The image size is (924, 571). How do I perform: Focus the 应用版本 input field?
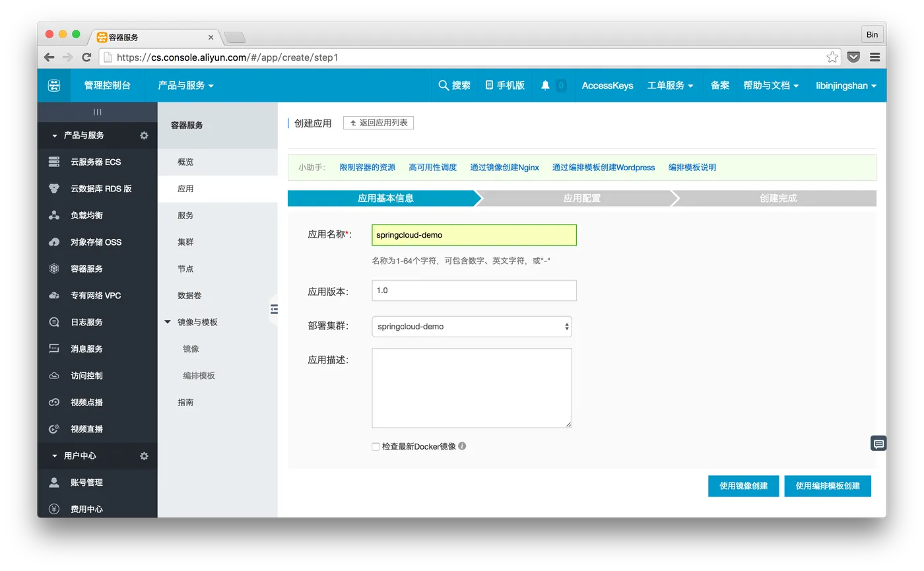(474, 290)
